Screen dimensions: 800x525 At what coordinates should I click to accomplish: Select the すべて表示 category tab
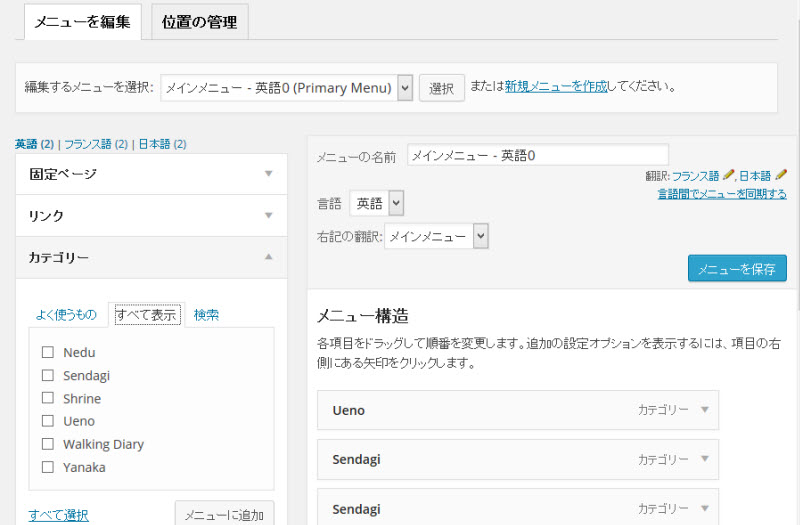(x=146, y=315)
